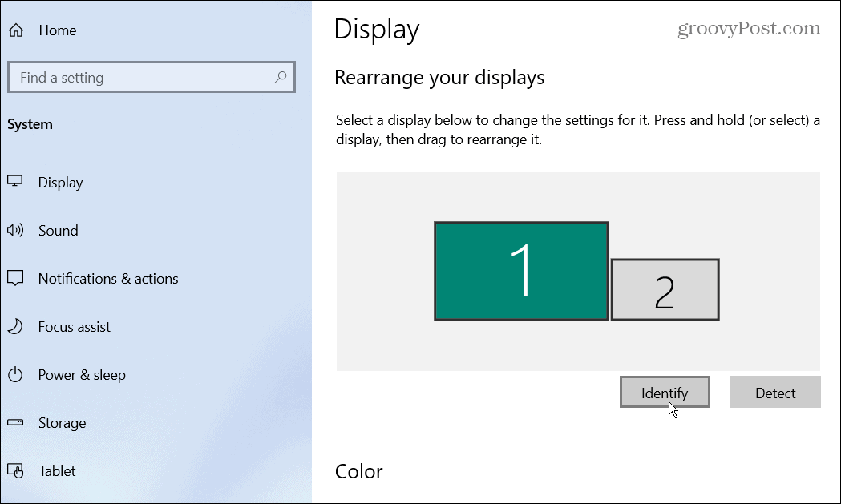Select the Tablet icon

coord(15,470)
